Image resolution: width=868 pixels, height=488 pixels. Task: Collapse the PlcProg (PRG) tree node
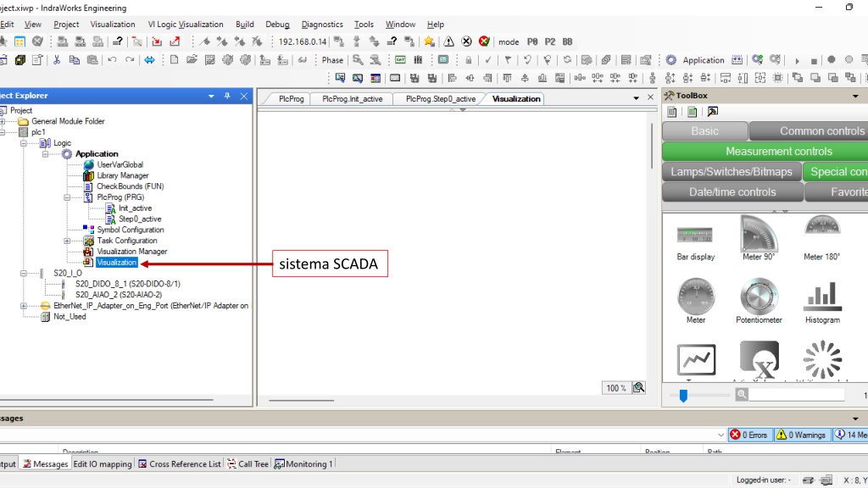(x=67, y=197)
